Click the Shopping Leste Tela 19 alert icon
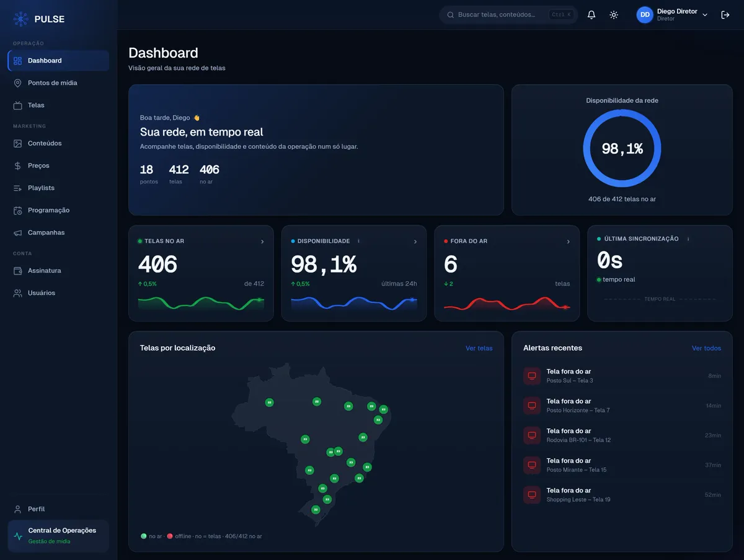The width and height of the screenshot is (744, 560). pyautogui.click(x=531, y=495)
